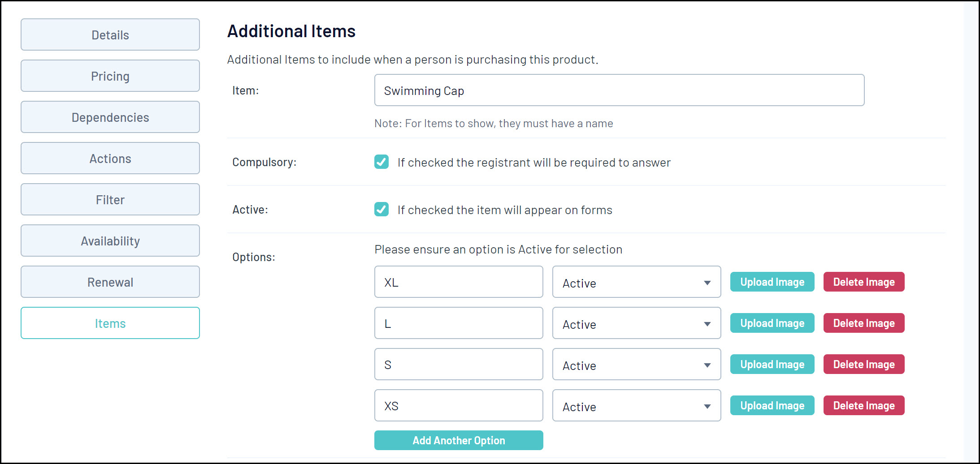Click the Item name field with Swimming Cap
The width and height of the screenshot is (980, 464).
pos(619,90)
